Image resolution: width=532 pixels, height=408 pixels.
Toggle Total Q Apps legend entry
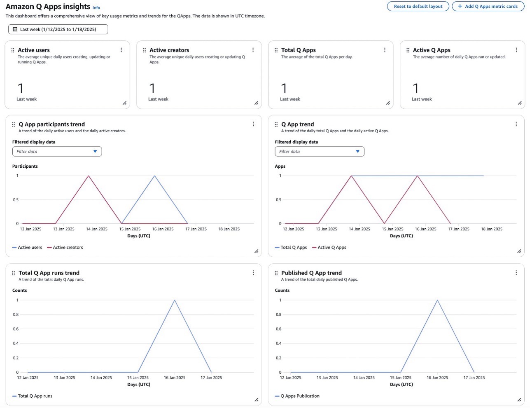291,247
